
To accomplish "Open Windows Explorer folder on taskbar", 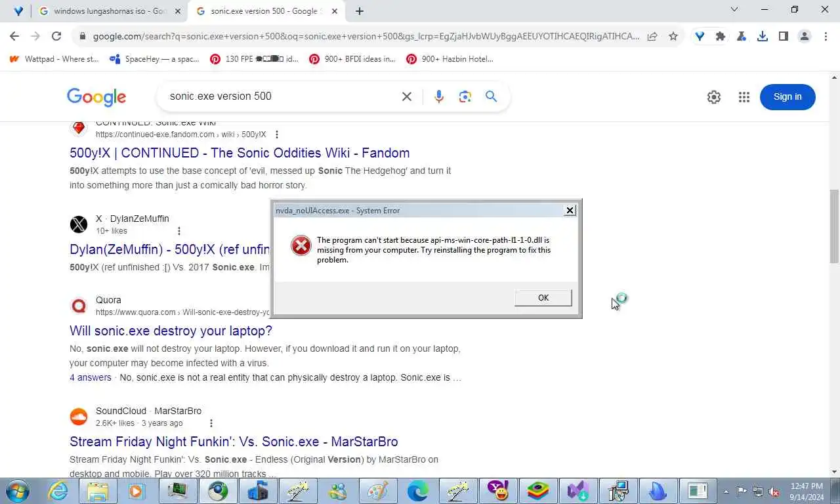I will pos(98,491).
